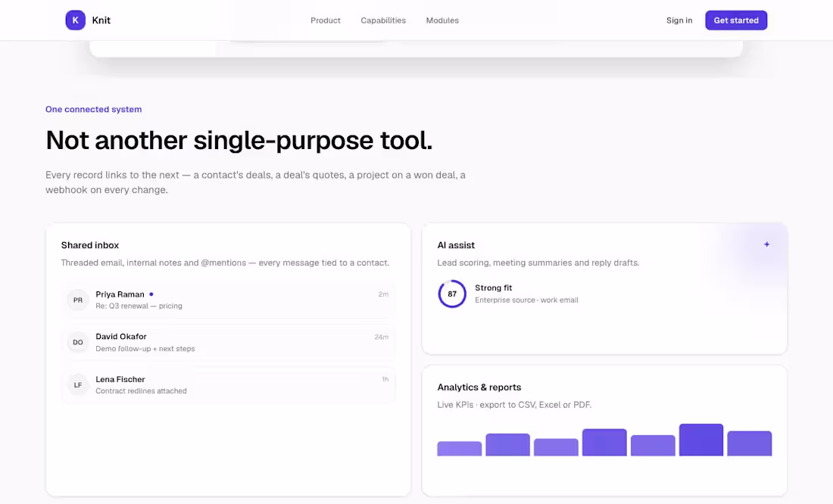Image resolution: width=833 pixels, height=504 pixels.
Task: Click the LF avatar for Lena Fischer
Action: coord(78,384)
